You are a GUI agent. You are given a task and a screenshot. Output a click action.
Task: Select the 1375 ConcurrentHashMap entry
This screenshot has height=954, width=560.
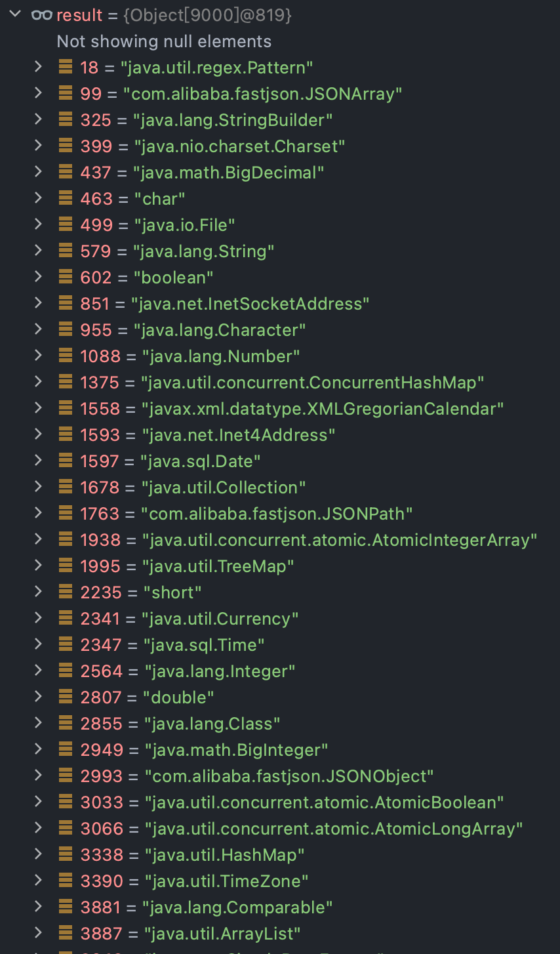coord(282,383)
